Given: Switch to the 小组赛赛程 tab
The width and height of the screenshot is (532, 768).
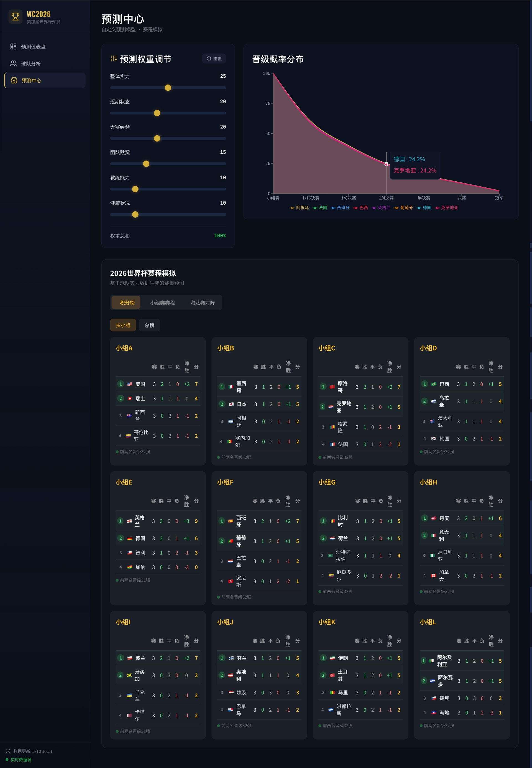Looking at the screenshot, I should click(x=162, y=303).
